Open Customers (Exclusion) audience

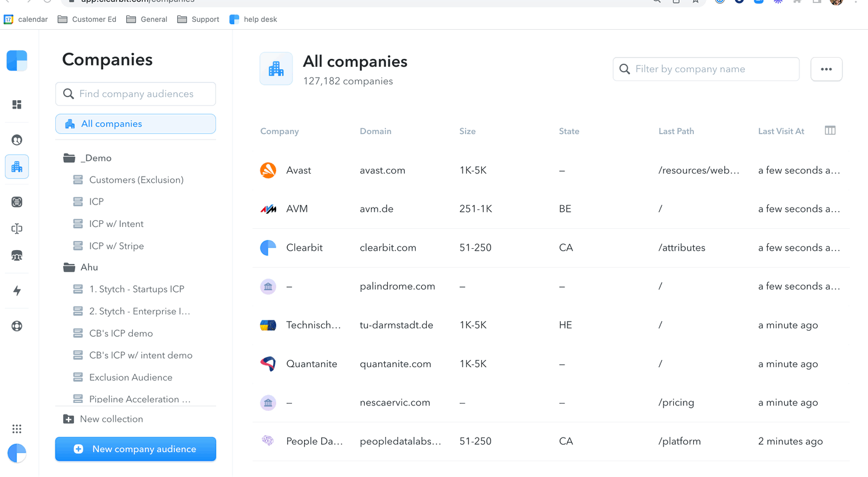pos(136,180)
